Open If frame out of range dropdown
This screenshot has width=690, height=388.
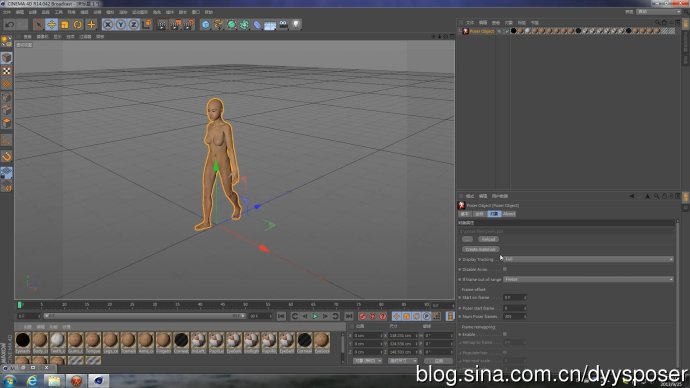pyautogui.click(x=588, y=279)
